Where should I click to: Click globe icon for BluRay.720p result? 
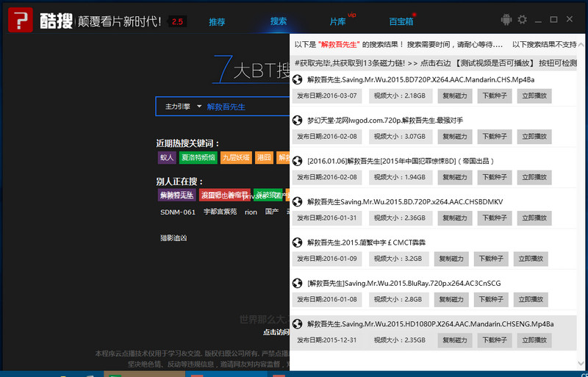298,283
